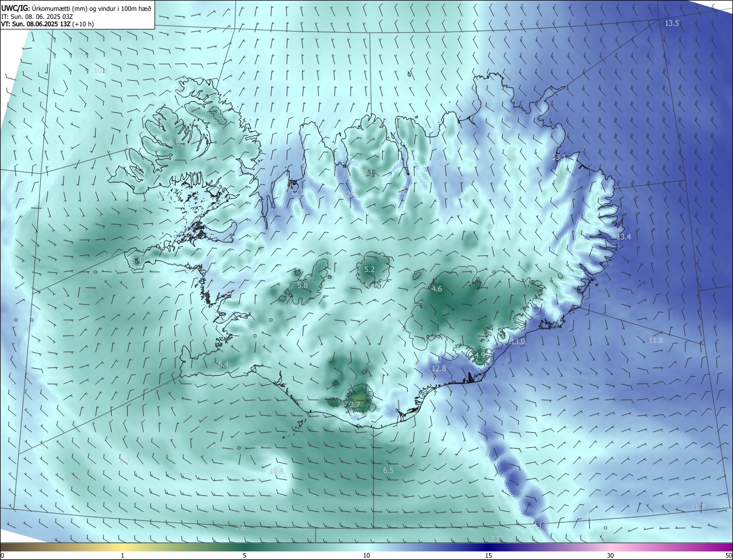Click the 11.8 value over the sea
Image resolution: width=733 pixels, height=560 pixels.
pos(656,341)
